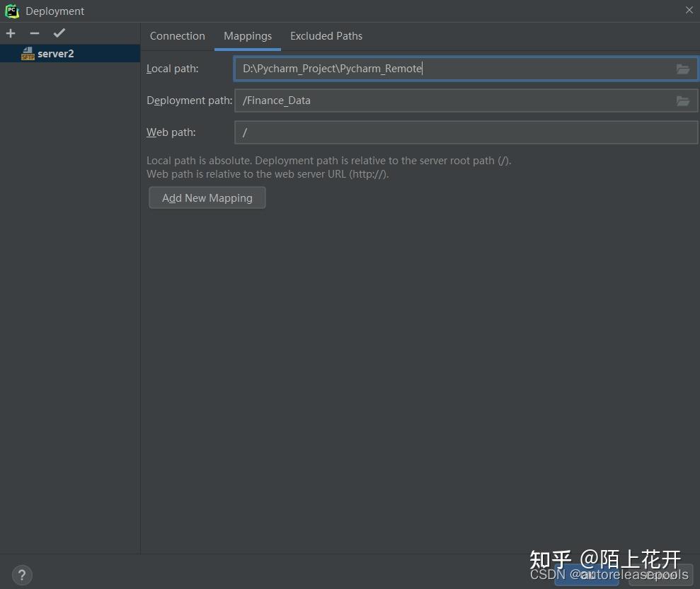
Task: Click the Local path input field
Action: (x=425, y=69)
